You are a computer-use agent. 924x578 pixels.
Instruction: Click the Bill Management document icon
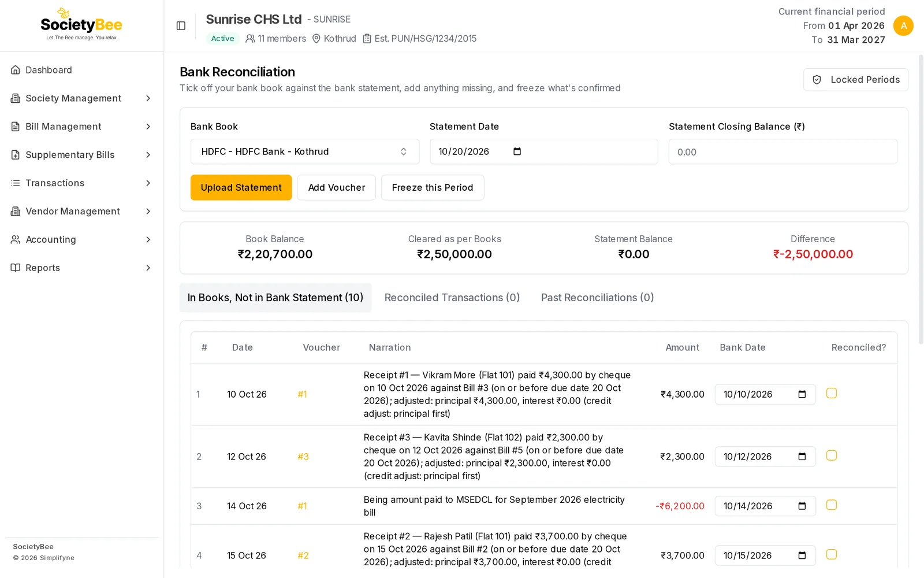pos(16,127)
